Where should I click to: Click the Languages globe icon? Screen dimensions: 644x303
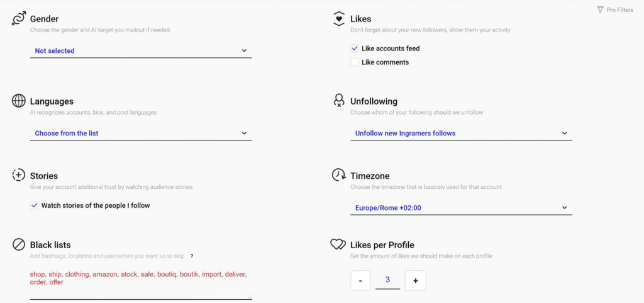(x=18, y=101)
